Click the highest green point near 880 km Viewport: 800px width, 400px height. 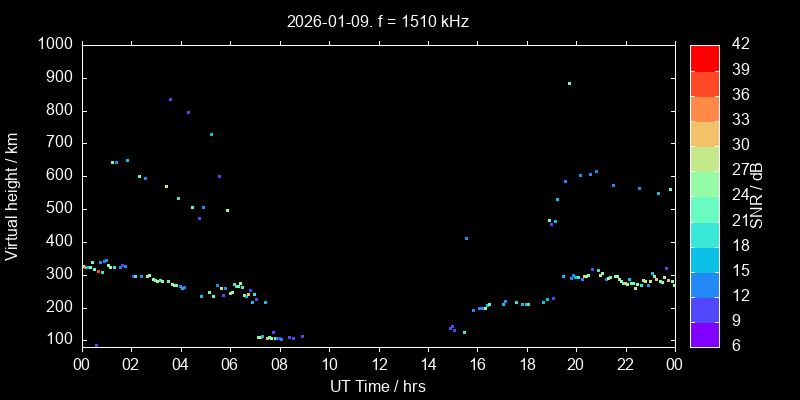coord(569,84)
